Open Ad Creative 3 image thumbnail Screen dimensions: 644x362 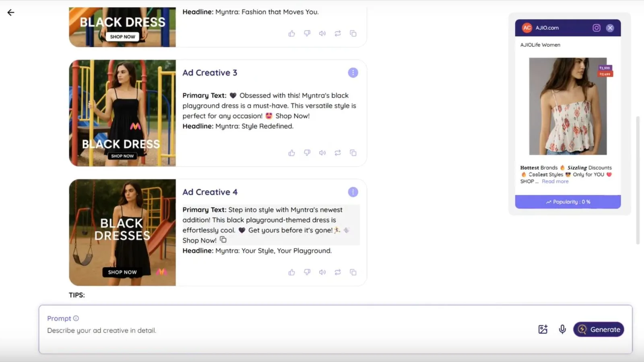coord(122,113)
